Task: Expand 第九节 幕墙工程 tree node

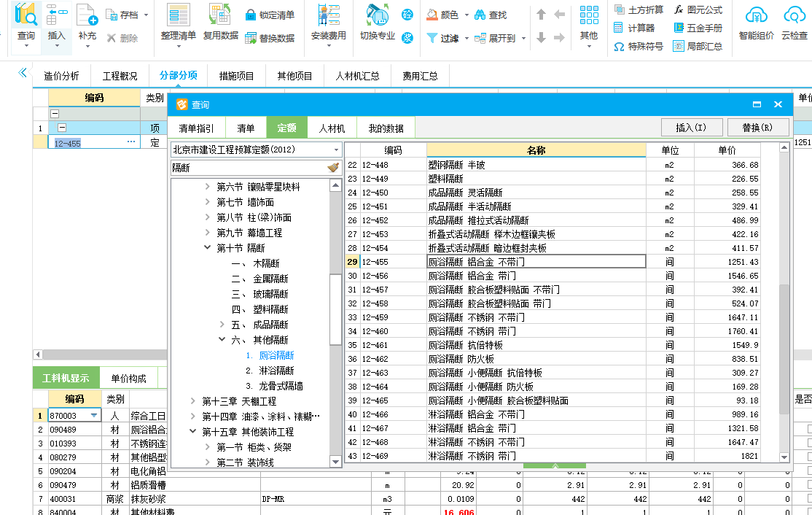Action: [207, 233]
